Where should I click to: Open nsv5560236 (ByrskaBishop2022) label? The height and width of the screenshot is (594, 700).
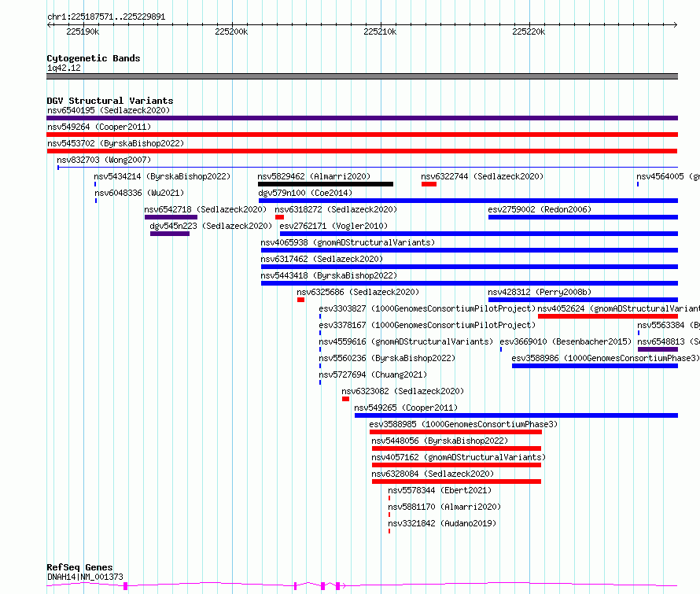[x=387, y=358]
